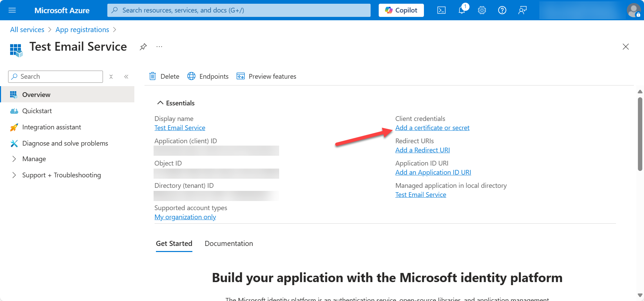This screenshot has width=644, height=301.
Task: Click the scrollbar down arrow
Action: [640, 295]
